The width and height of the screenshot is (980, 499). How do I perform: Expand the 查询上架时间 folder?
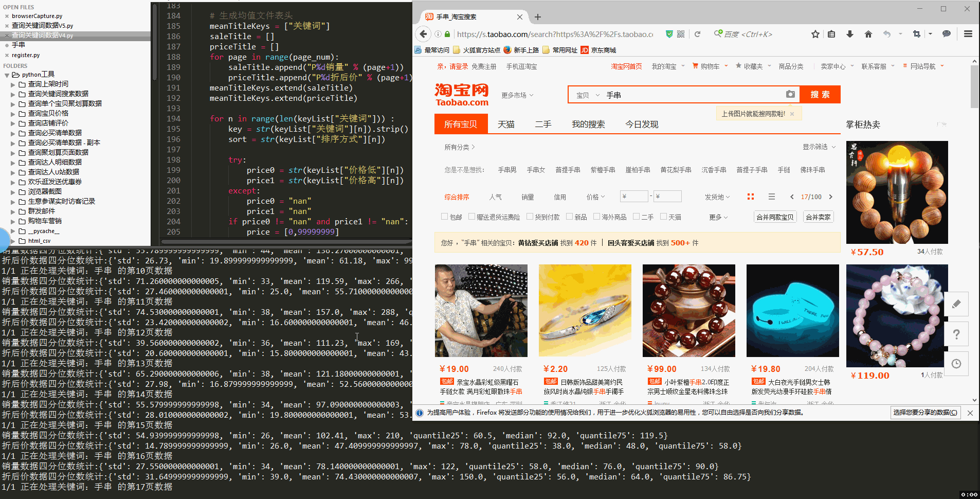coord(13,84)
